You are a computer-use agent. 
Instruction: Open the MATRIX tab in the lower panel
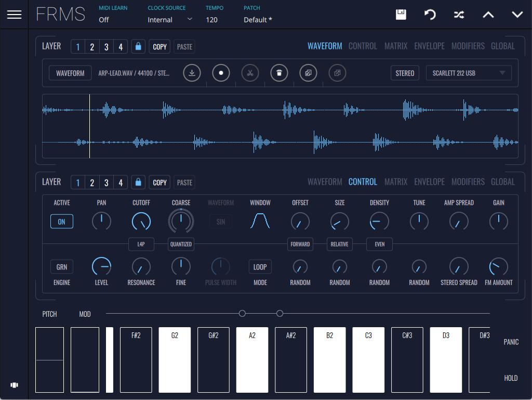(x=395, y=182)
